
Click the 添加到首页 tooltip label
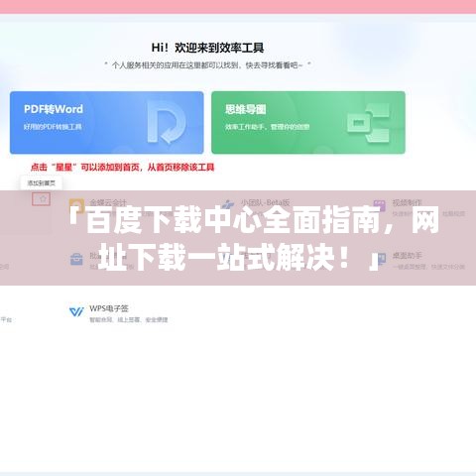42,182
